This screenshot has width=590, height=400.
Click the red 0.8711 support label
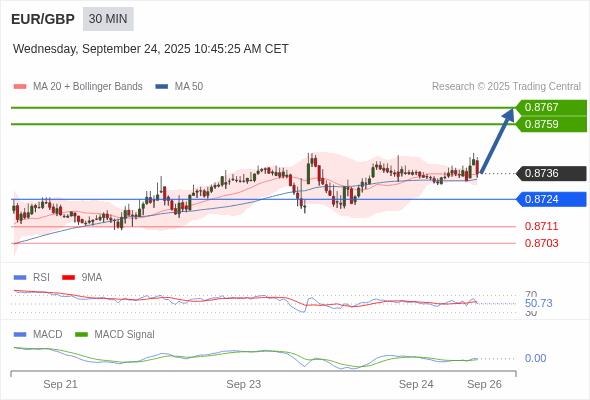click(541, 227)
